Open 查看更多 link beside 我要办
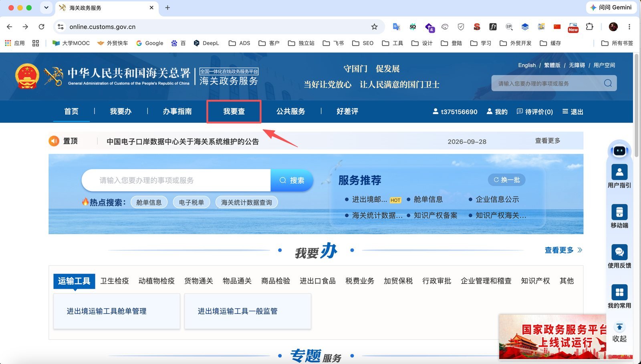 563,250
